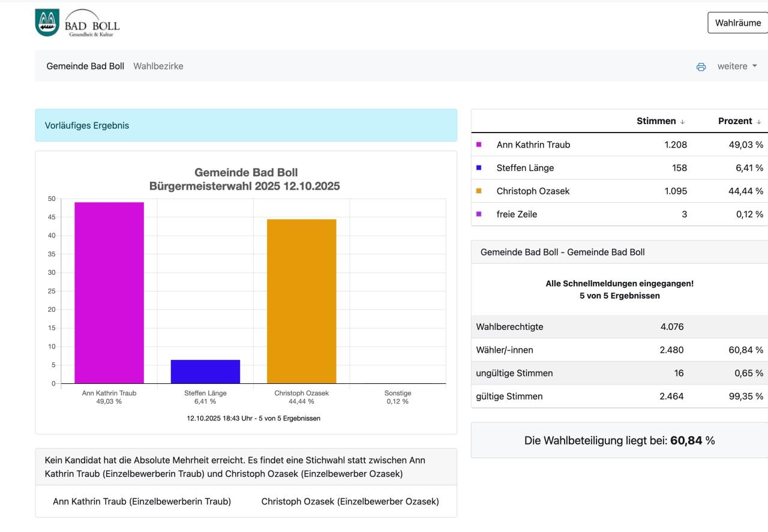Sort table by Prozent column

[x=739, y=121]
